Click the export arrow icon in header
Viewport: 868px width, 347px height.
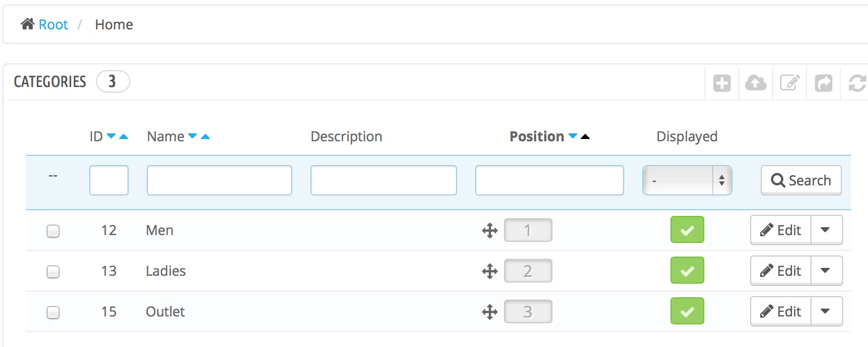click(x=823, y=84)
